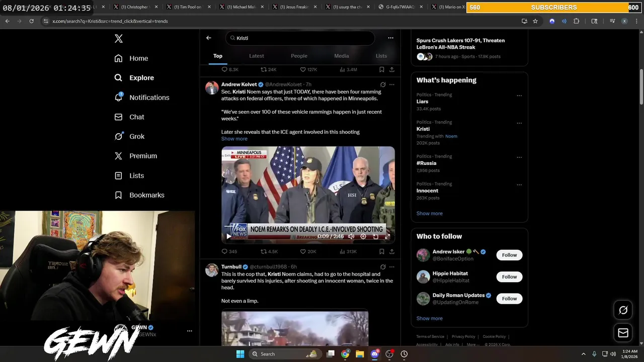Open the Liars trending topic
The image size is (644, 362).
coord(422,102)
